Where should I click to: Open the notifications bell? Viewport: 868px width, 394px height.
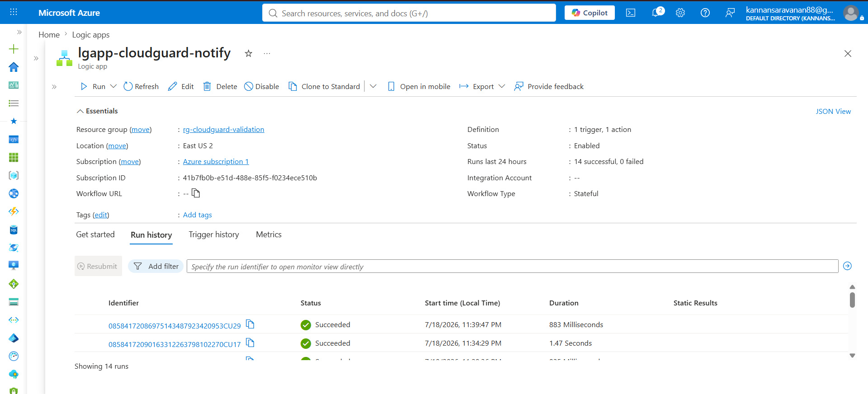click(x=657, y=13)
